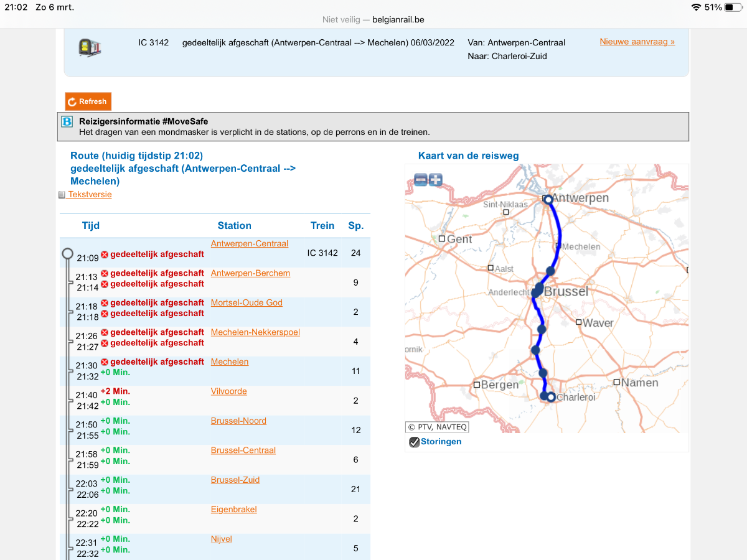Click the Eigenbrakel station link

coord(233,510)
